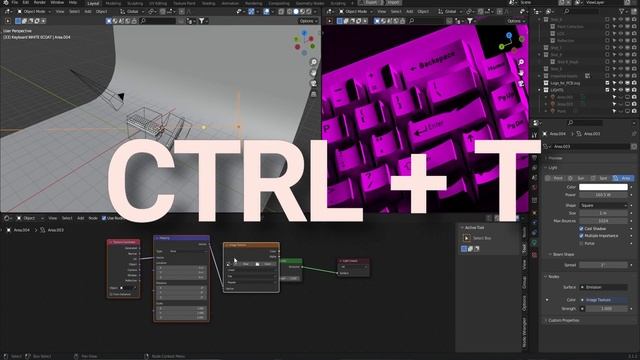Click the light Power value field
This screenshot has height=360, width=640.
click(x=603, y=195)
